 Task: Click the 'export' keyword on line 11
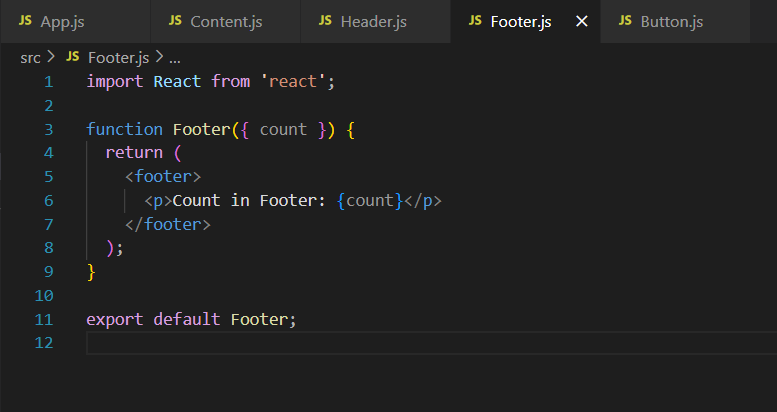[115, 319]
